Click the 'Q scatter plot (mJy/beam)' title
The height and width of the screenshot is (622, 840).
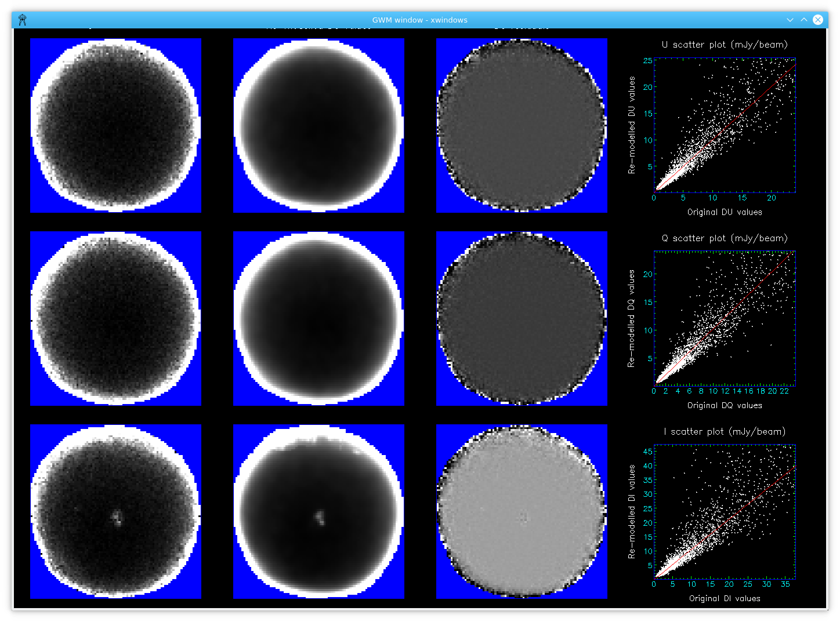(x=725, y=238)
